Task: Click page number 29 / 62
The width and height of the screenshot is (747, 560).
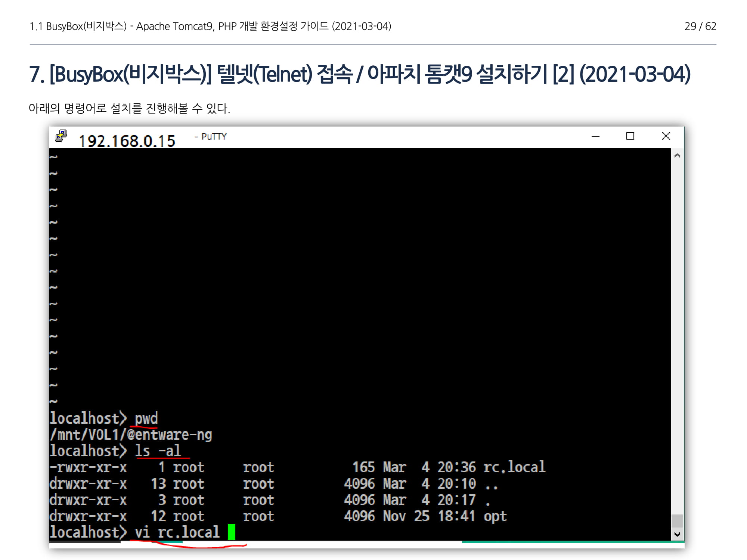Action: coord(700,26)
